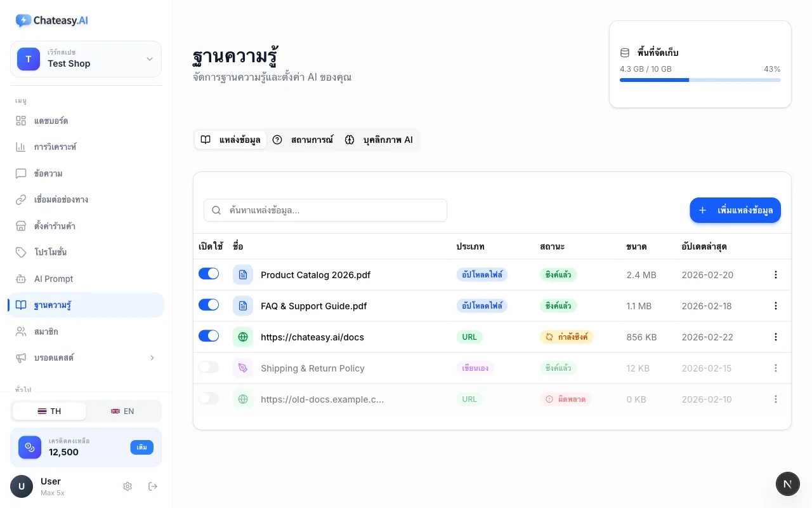Click the round N badge icon
This screenshot has width=812, height=508.
coord(788,484)
